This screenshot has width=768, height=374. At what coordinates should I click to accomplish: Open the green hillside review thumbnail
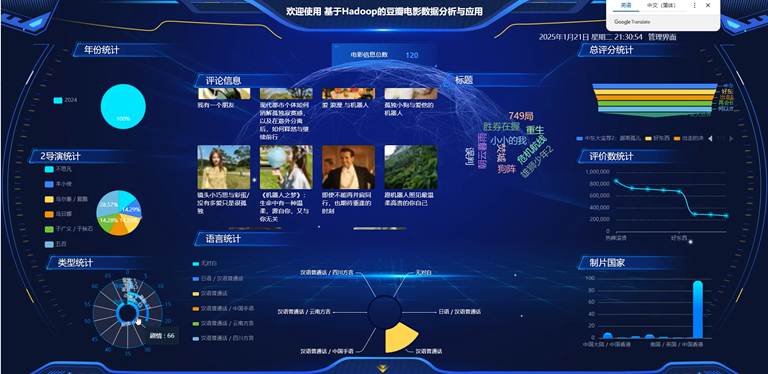(410, 167)
